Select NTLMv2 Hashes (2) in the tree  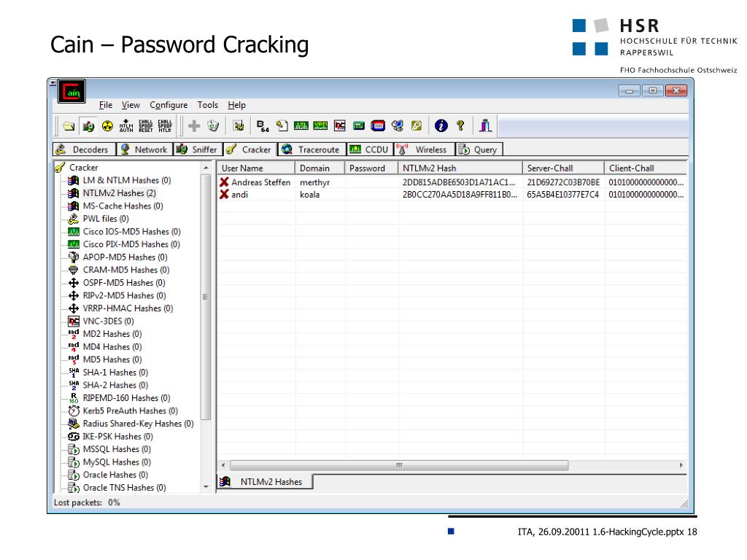click(119, 193)
